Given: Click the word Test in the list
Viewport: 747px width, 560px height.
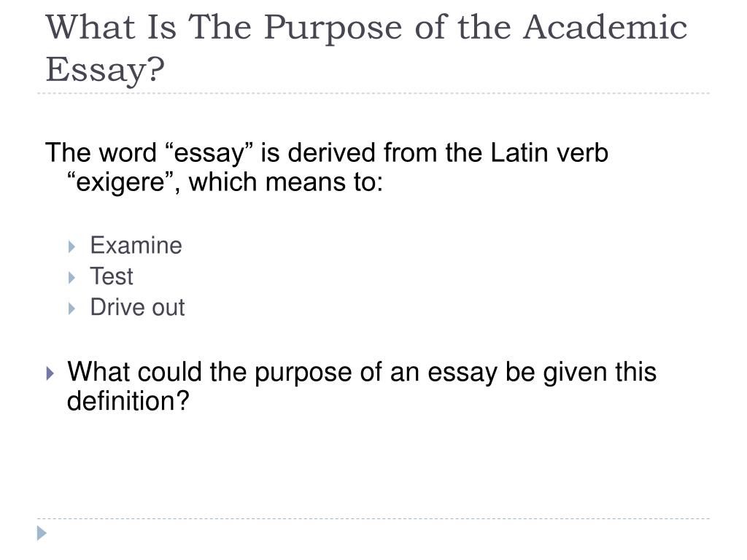Looking at the screenshot, I should pos(112,276).
